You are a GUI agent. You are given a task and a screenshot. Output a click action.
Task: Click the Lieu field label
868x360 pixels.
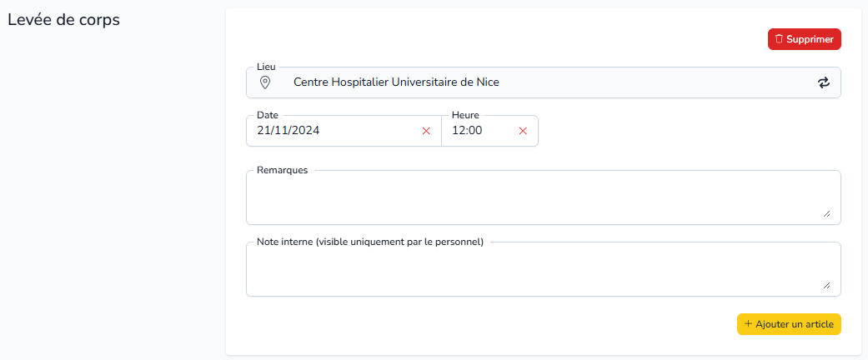[266, 67]
